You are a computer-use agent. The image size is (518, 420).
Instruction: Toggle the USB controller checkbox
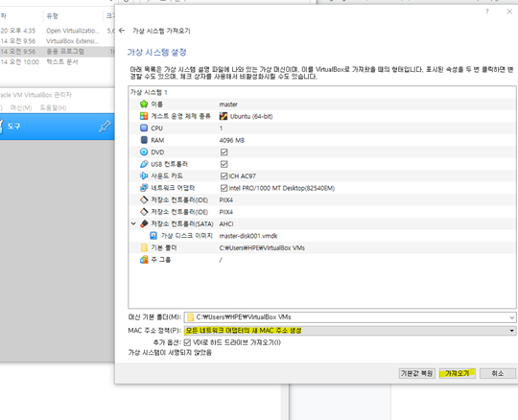click(224, 164)
